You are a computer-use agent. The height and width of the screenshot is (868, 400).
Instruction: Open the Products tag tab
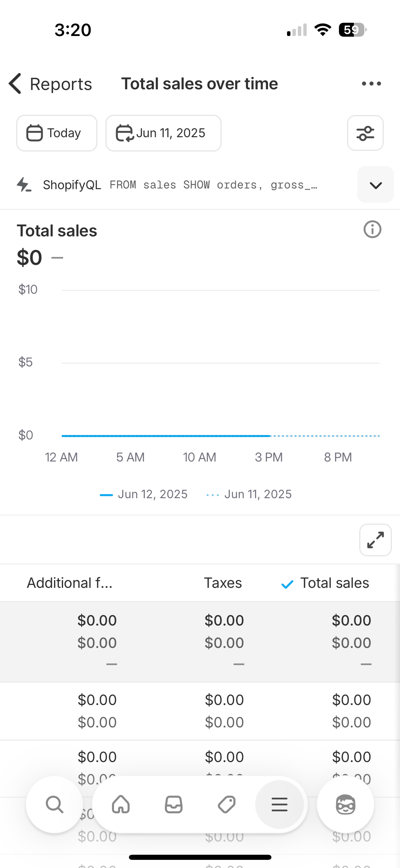227,804
